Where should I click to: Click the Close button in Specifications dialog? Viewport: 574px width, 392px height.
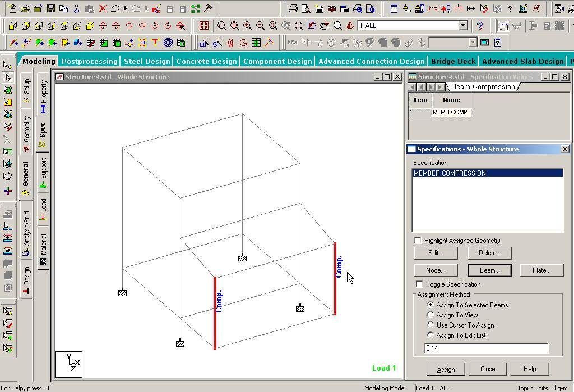tap(488, 369)
